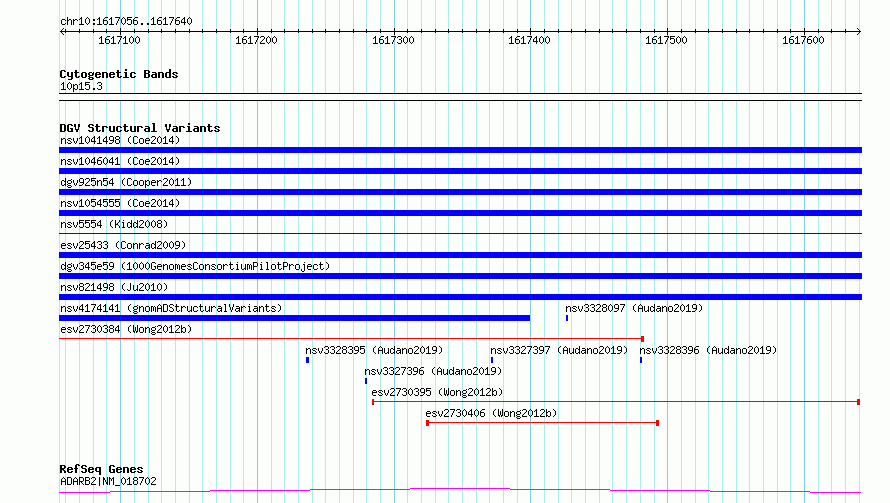Click the esv2730395 red variant line
Viewport: 890px width, 503px height.
[616, 402]
